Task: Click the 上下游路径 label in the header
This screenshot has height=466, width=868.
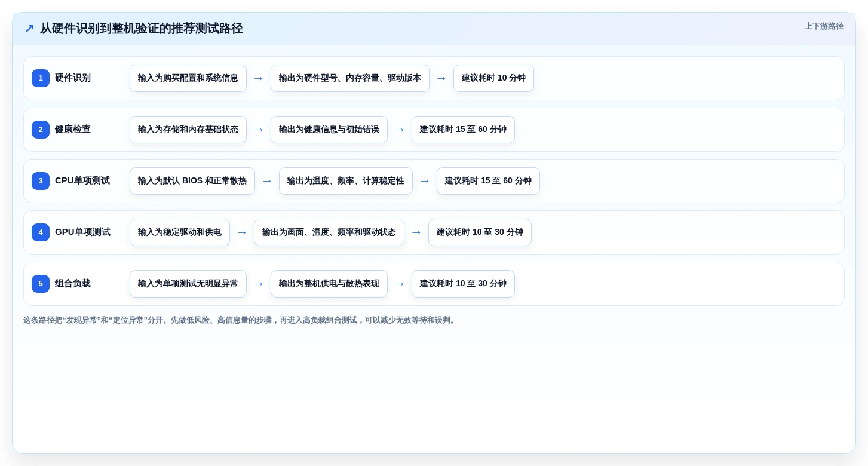Action: 824,26
